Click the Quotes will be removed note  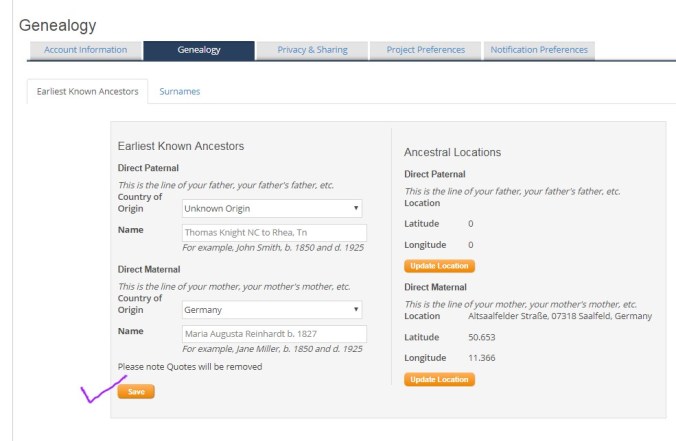coord(190,366)
